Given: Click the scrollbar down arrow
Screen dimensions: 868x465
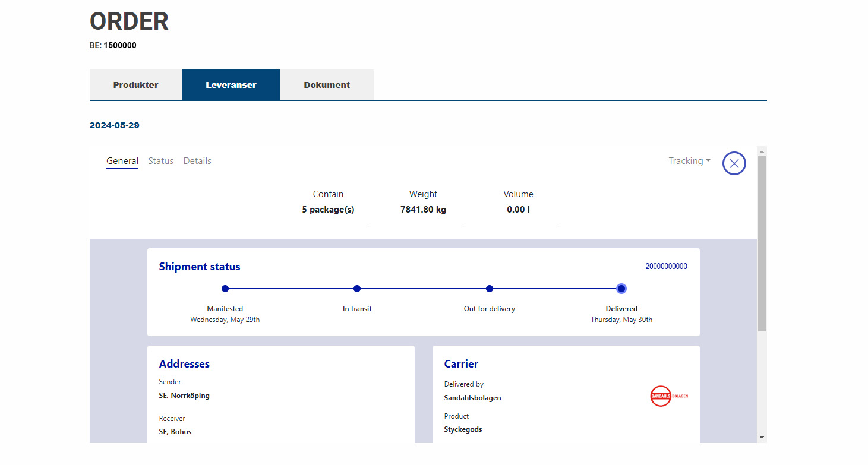Looking at the screenshot, I should pos(762,438).
